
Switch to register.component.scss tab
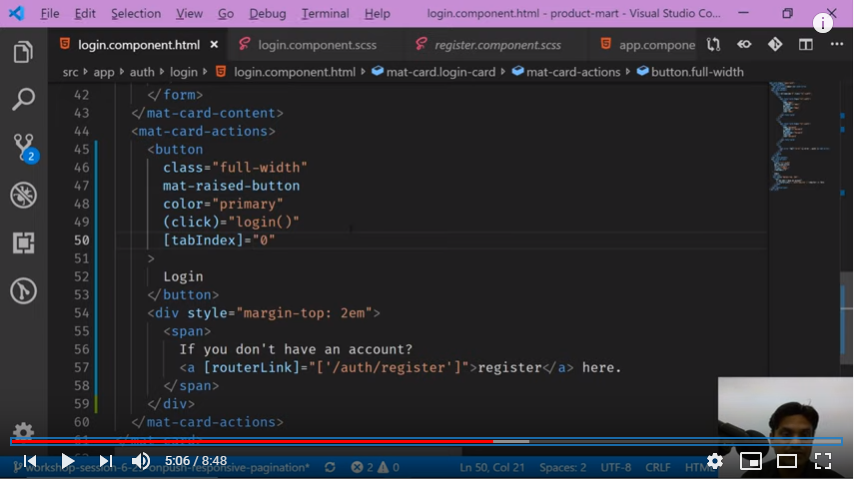[x=497, y=45]
